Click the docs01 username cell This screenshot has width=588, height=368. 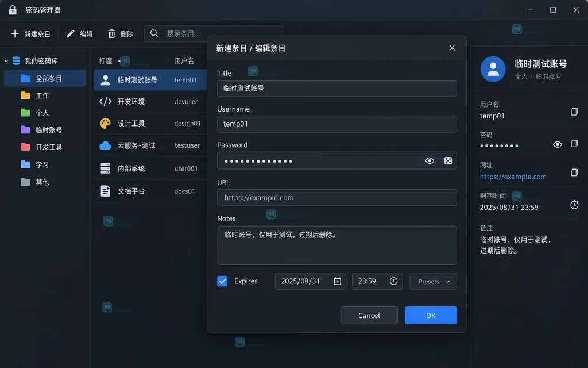tap(185, 191)
